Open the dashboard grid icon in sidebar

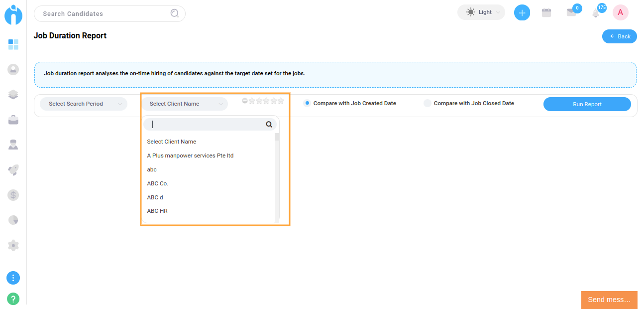point(13,44)
